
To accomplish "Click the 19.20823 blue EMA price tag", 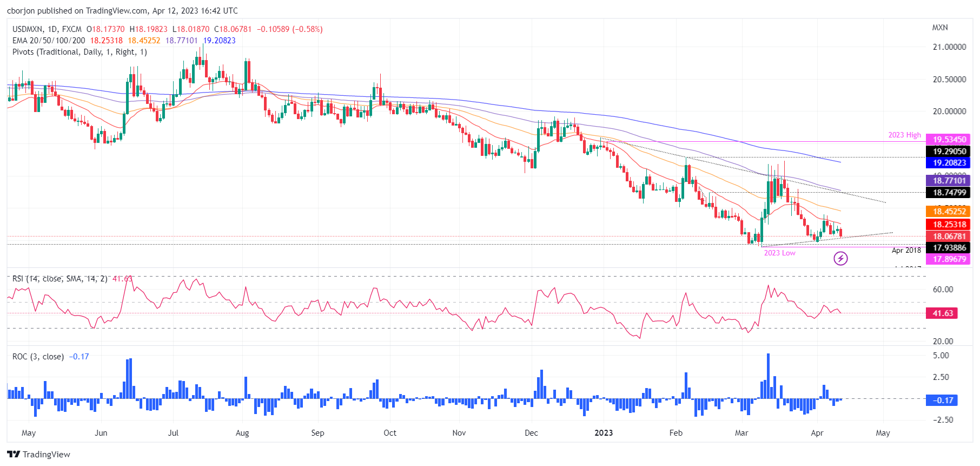I will pyautogui.click(x=949, y=163).
